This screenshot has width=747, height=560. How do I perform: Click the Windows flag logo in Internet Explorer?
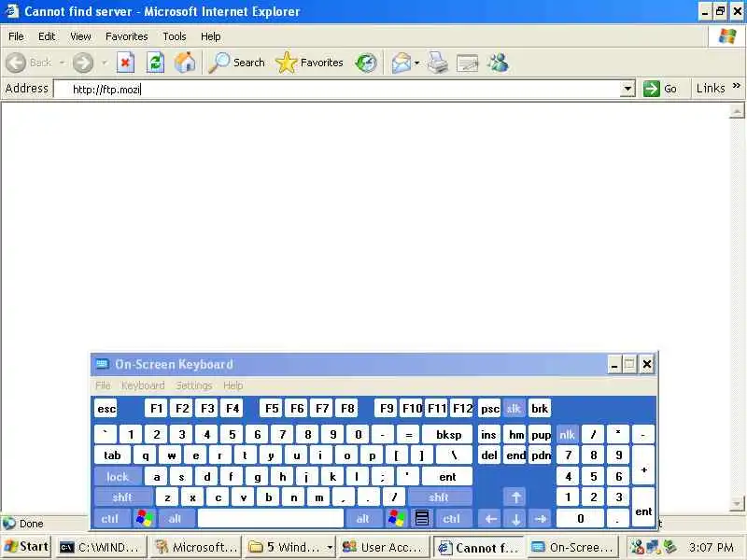(727, 36)
